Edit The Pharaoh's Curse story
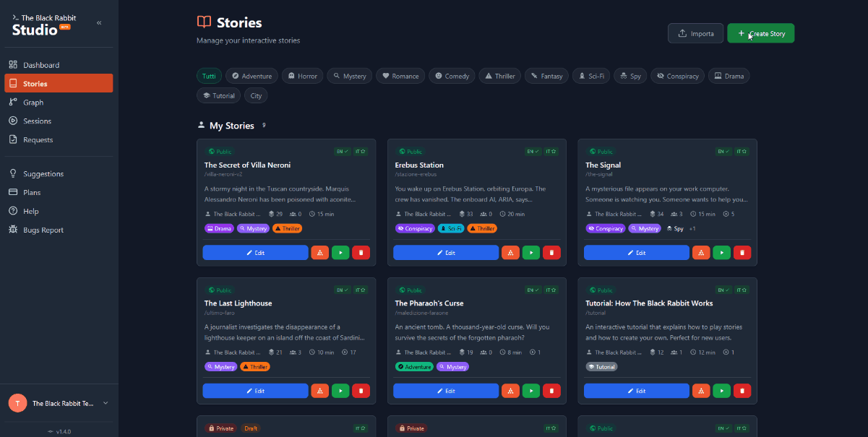The width and height of the screenshot is (868, 437). click(x=446, y=391)
